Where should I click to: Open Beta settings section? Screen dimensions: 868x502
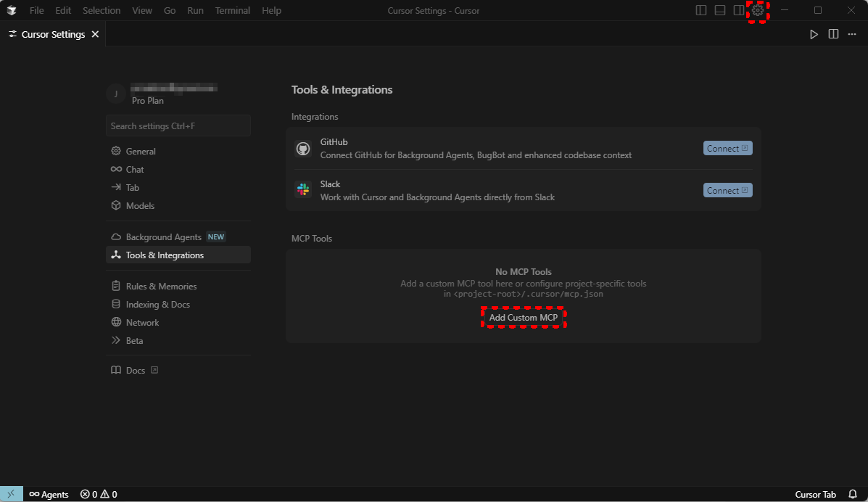[178, 341]
